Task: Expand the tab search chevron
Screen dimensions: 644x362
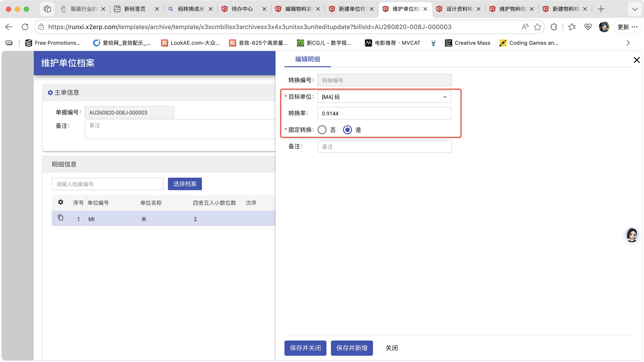Action: [x=635, y=9]
